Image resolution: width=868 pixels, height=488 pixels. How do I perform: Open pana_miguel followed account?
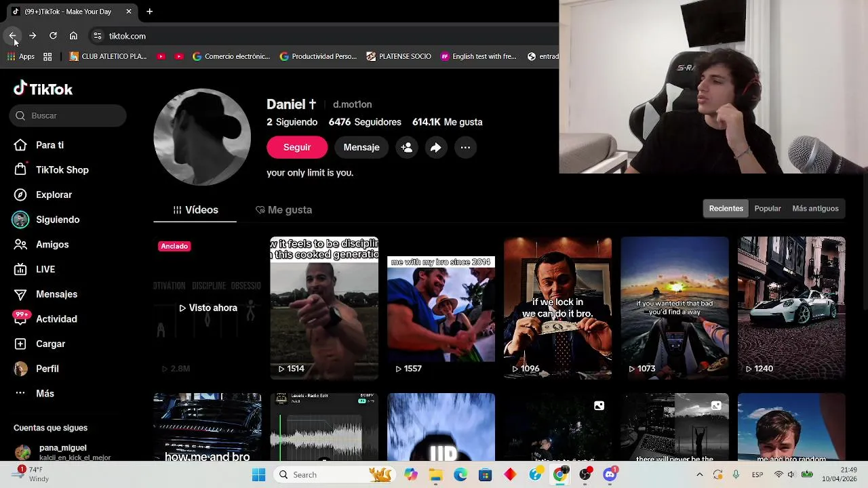(x=62, y=452)
